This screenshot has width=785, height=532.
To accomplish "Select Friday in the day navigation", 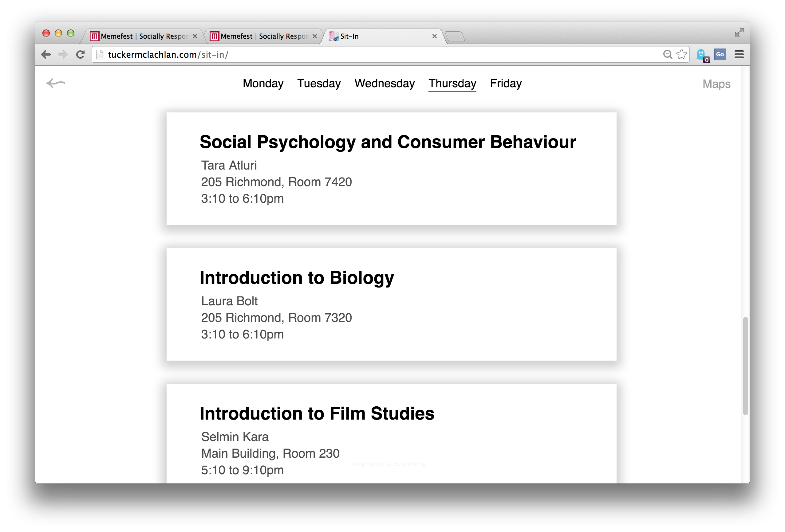I will pyautogui.click(x=506, y=83).
